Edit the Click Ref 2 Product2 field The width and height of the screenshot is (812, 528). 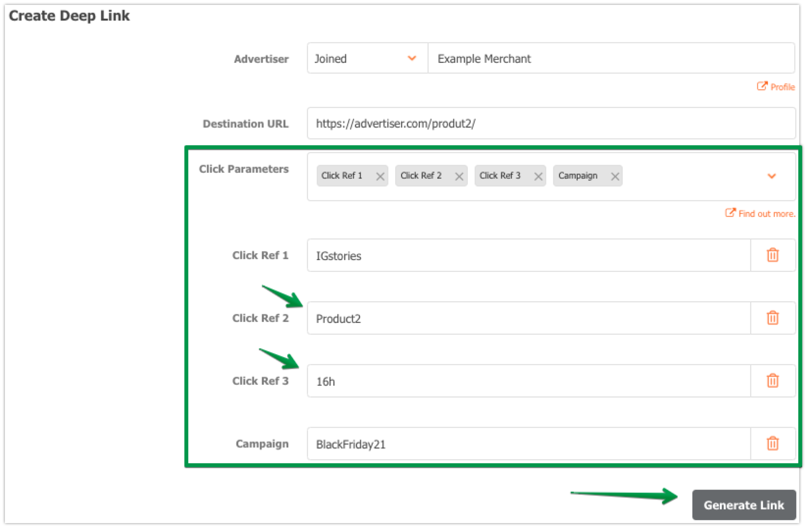coord(528,318)
